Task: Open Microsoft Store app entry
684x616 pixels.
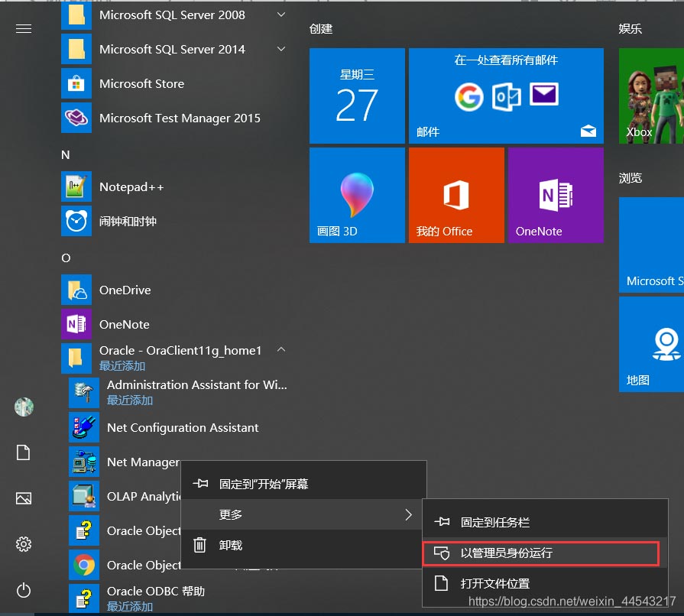Action: (141, 84)
